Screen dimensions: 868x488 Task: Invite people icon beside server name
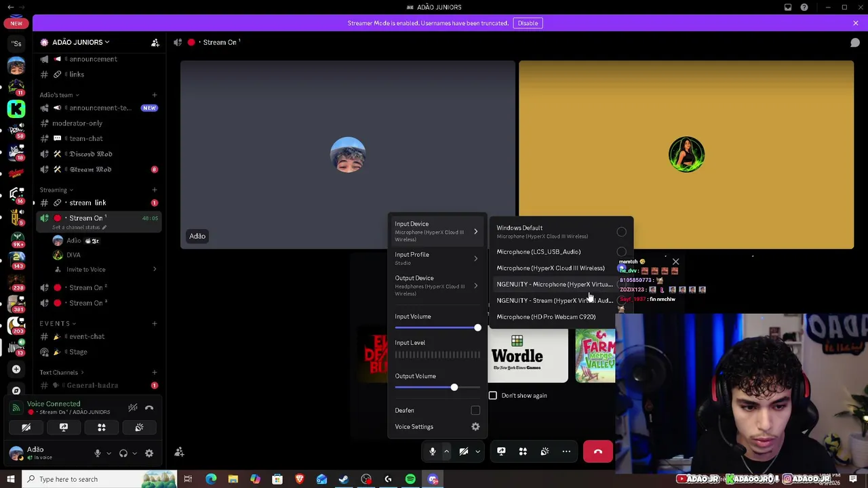coord(155,43)
